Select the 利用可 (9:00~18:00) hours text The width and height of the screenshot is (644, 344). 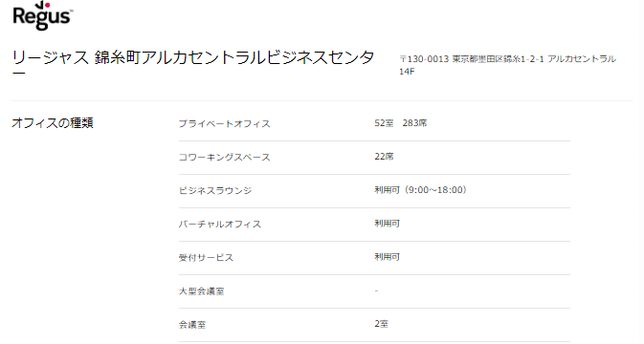[421, 190]
